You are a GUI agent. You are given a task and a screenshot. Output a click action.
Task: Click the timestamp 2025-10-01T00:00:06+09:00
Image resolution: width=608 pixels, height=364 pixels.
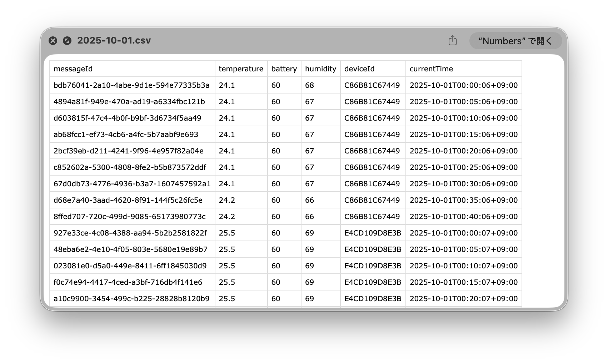click(464, 85)
